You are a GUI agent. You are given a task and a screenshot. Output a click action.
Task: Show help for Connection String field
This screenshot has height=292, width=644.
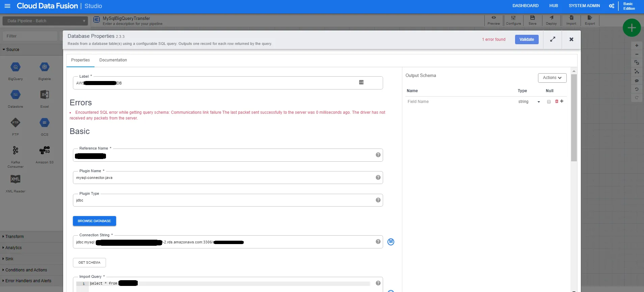tap(378, 242)
